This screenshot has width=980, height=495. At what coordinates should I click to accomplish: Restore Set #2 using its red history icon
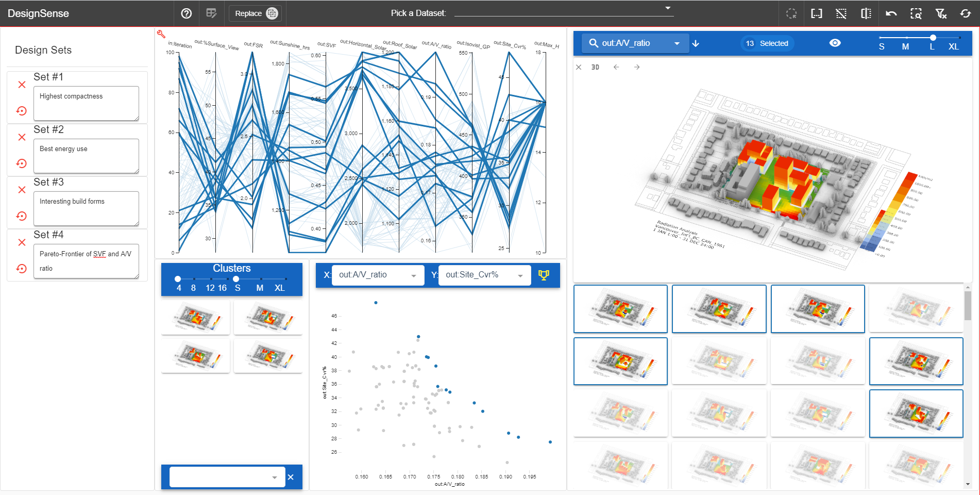pyautogui.click(x=22, y=163)
